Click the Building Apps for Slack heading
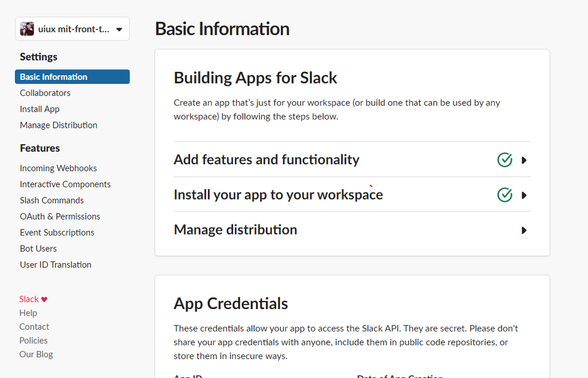 (255, 78)
